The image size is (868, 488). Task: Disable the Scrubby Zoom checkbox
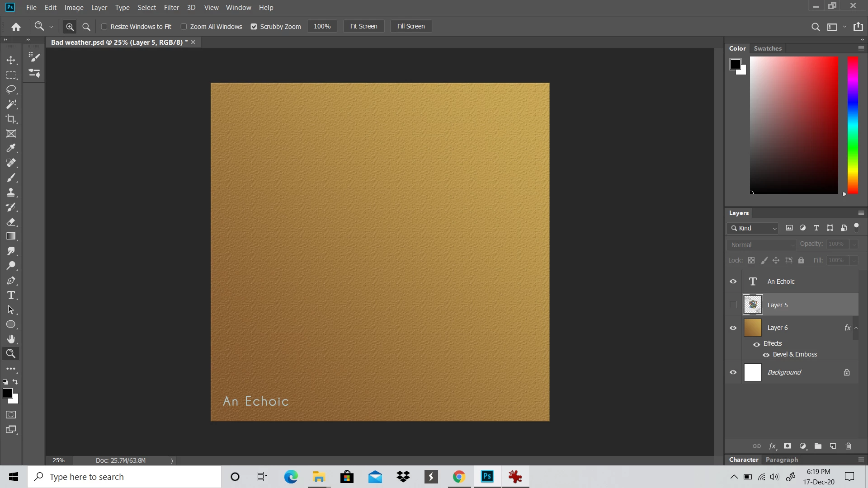(254, 27)
